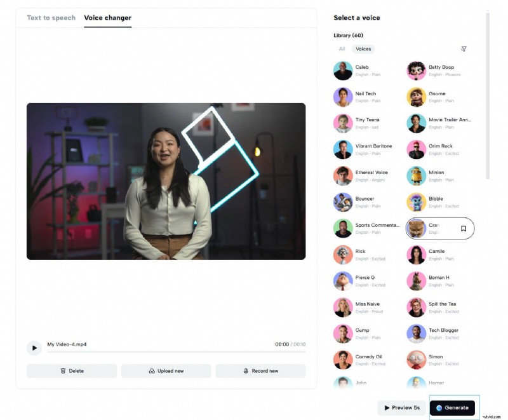
Task: Open the voice filter options (funnel icon)
Action: point(464,49)
